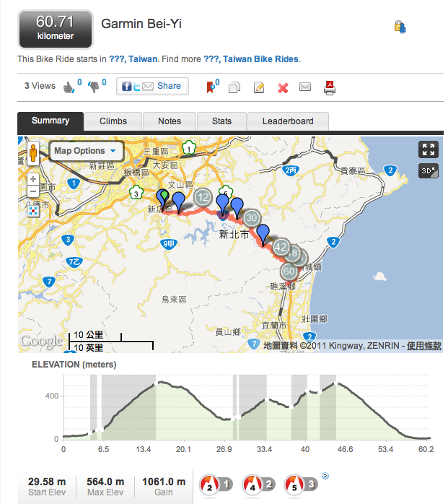Zoom out on the map

tap(32, 191)
